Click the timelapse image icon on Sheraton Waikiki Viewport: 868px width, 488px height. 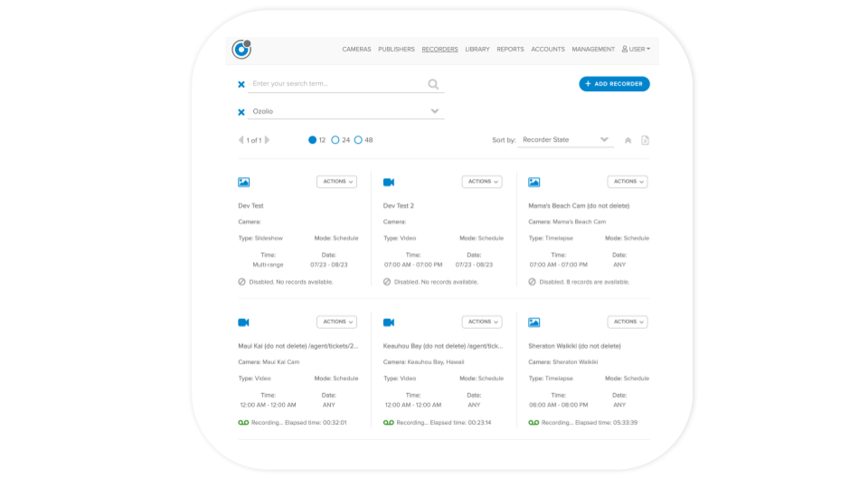533,322
